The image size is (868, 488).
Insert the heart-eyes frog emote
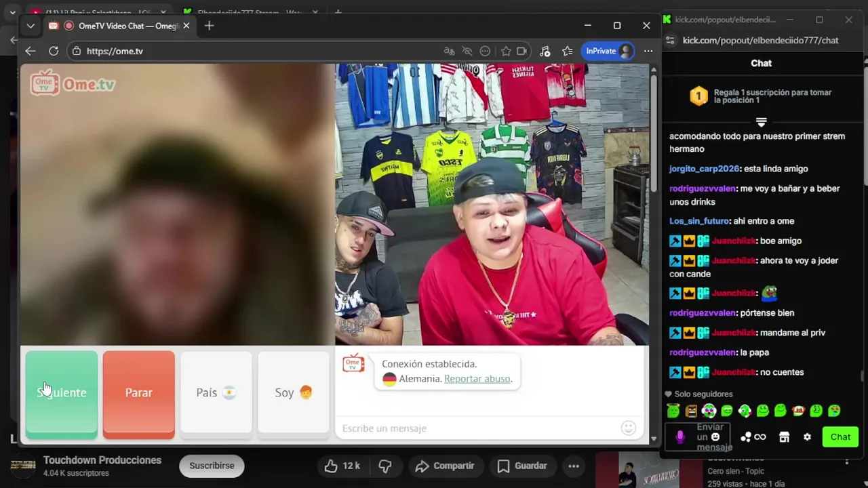pos(834,411)
